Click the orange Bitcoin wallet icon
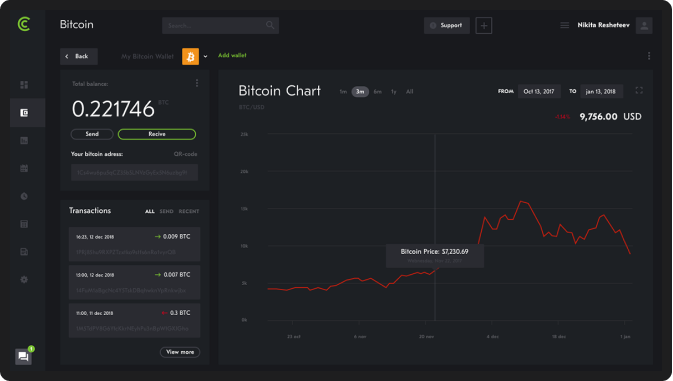Viewport: 673px width, 381px height. pos(191,56)
